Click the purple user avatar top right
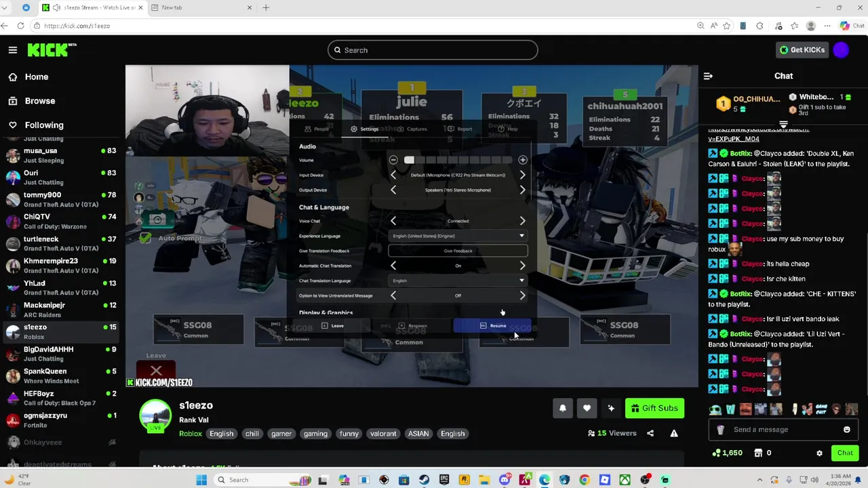The width and height of the screenshot is (868, 488). click(x=841, y=50)
